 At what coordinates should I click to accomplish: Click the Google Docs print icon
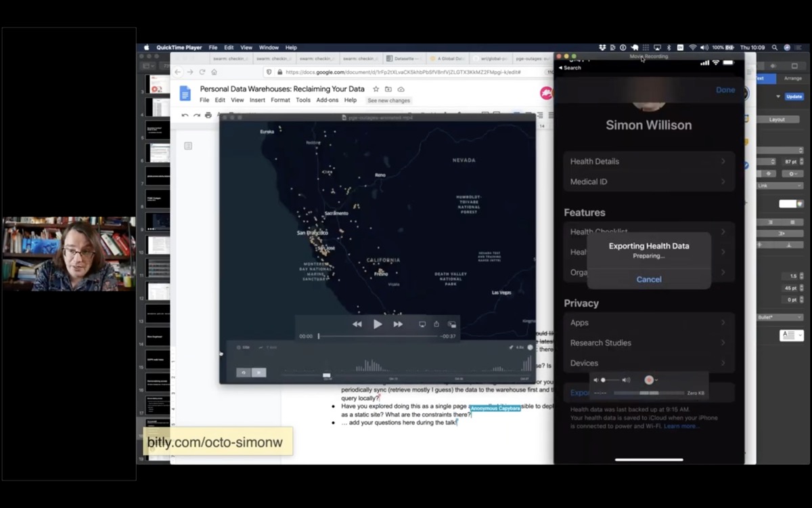pyautogui.click(x=208, y=115)
